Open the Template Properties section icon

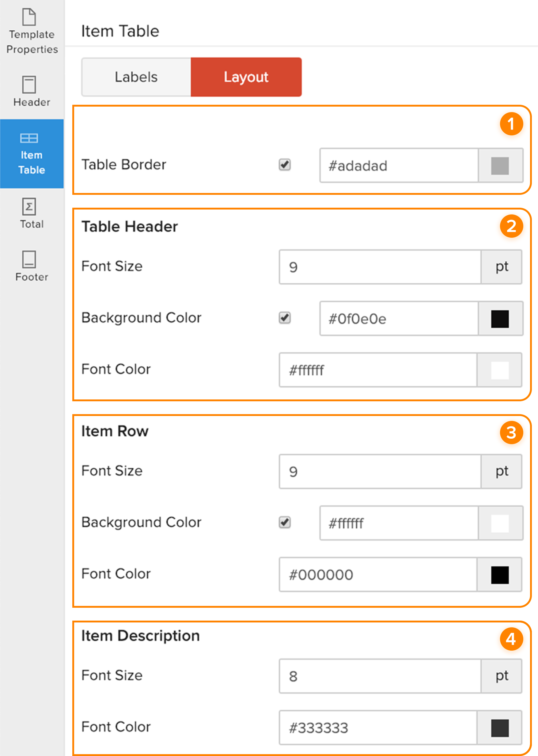pyautogui.click(x=29, y=17)
